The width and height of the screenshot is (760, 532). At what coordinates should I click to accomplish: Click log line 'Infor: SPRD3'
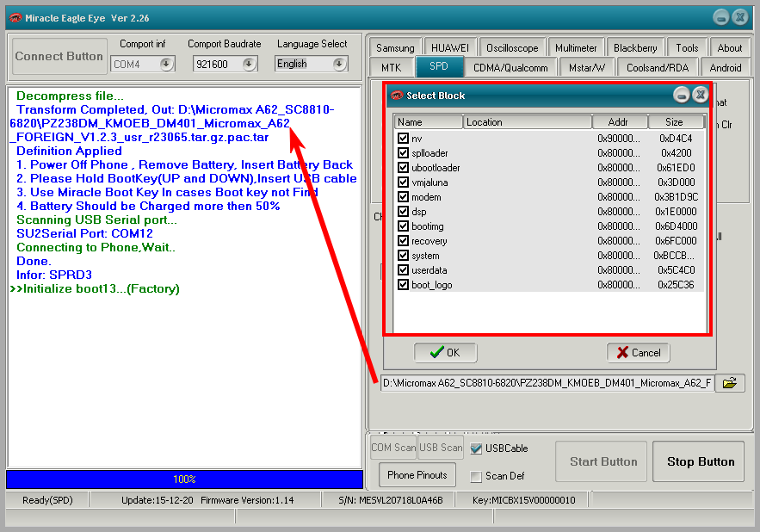pyautogui.click(x=54, y=275)
